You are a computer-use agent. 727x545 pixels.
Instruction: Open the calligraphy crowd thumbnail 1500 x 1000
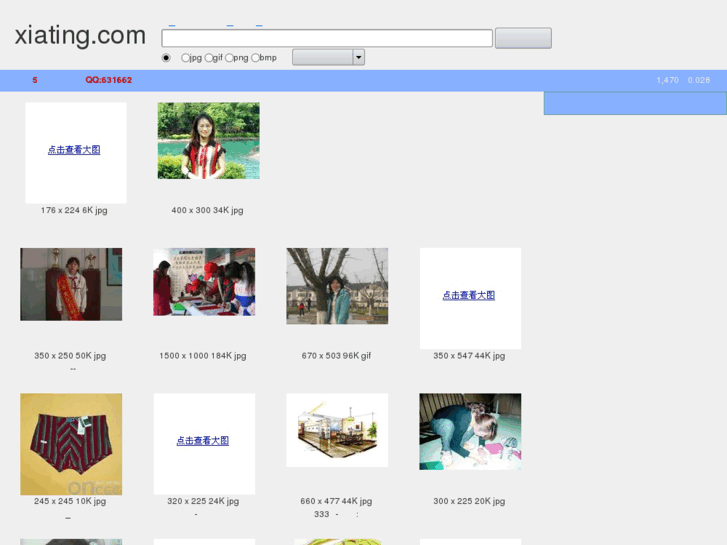coord(204,282)
